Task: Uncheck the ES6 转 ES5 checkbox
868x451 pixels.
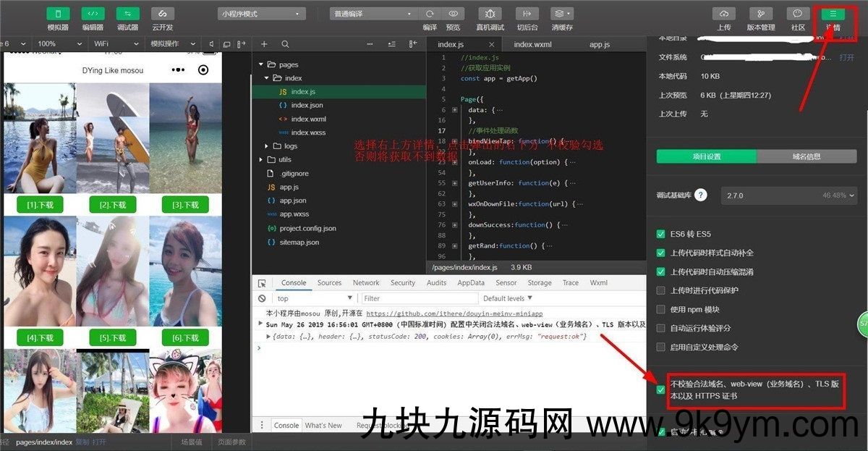Action: [660, 234]
